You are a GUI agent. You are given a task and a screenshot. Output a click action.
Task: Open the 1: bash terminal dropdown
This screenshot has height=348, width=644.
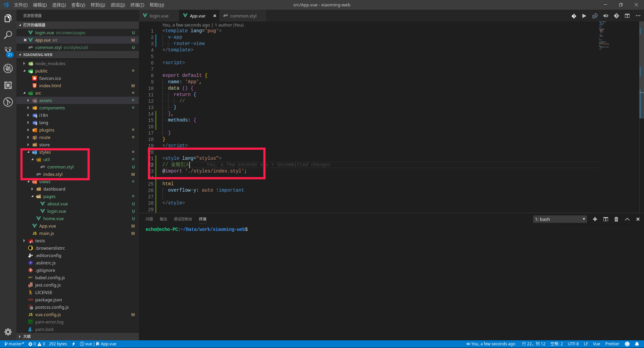click(x=560, y=219)
